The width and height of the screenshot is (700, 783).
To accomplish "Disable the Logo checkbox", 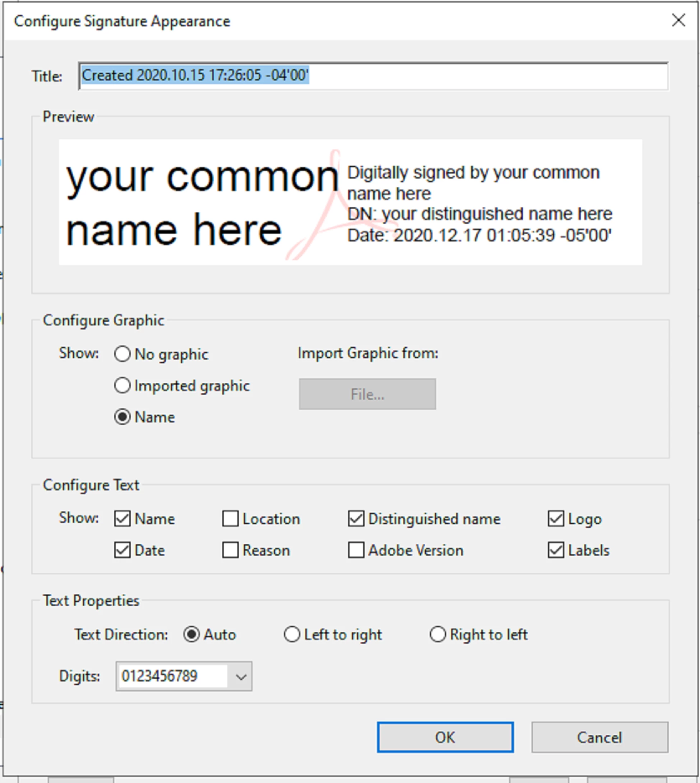I will pos(556,518).
